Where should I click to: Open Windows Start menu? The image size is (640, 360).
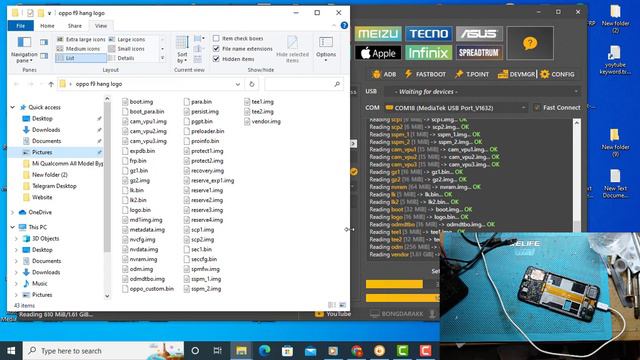[x=11, y=351]
